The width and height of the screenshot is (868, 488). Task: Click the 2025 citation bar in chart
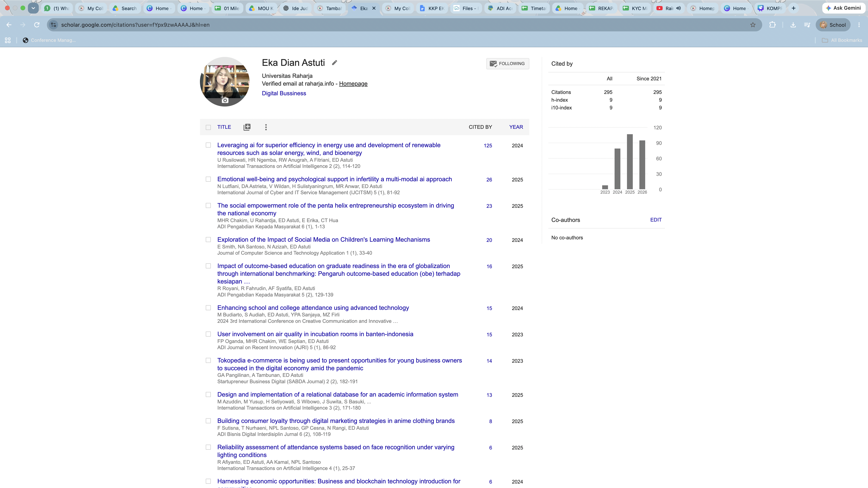(x=629, y=162)
